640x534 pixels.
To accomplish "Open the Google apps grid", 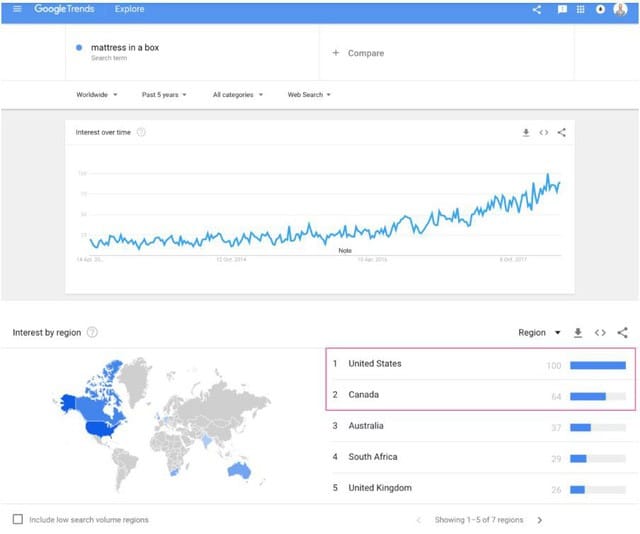I will [x=580, y=9].
